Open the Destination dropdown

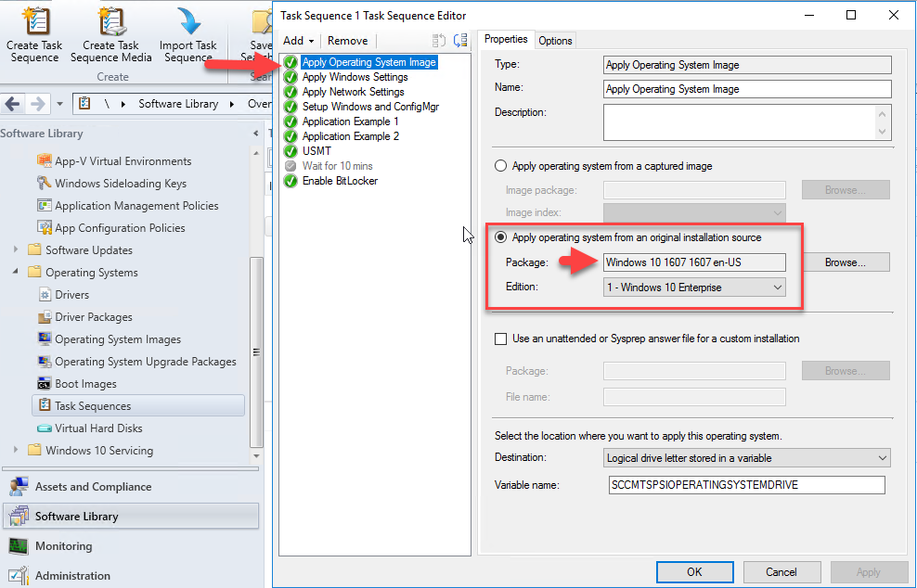[746, 458]
